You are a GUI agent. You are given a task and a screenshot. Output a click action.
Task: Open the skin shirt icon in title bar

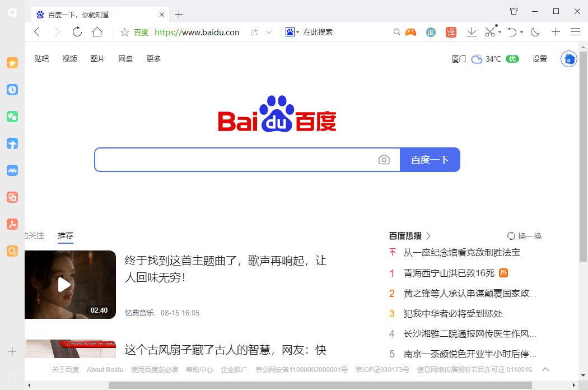[x=514, y=11]
